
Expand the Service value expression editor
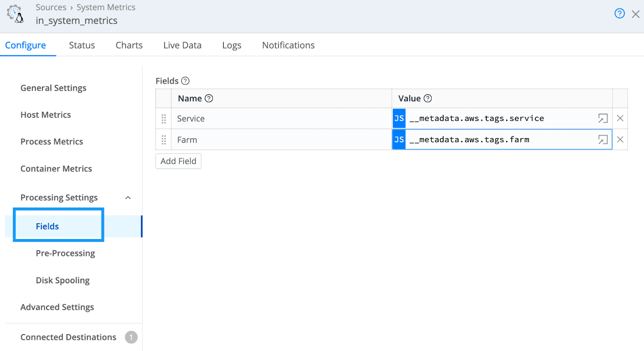[x=603, y=118]
